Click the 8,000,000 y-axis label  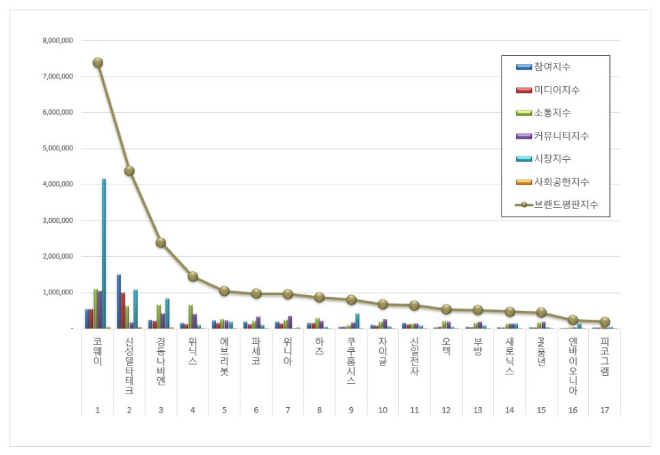coord(56,41)
